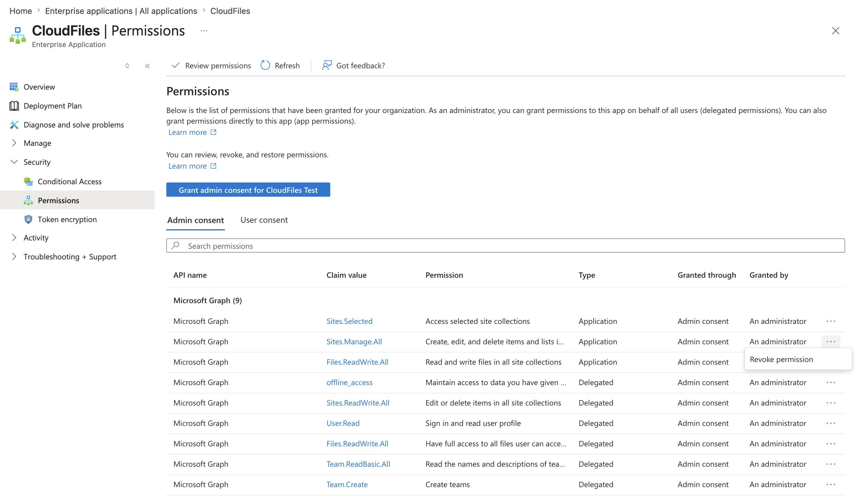The height and width of the screenshot is (504, 857).
Task: Expand Troubleshooting + Support section
Action: 14,257
